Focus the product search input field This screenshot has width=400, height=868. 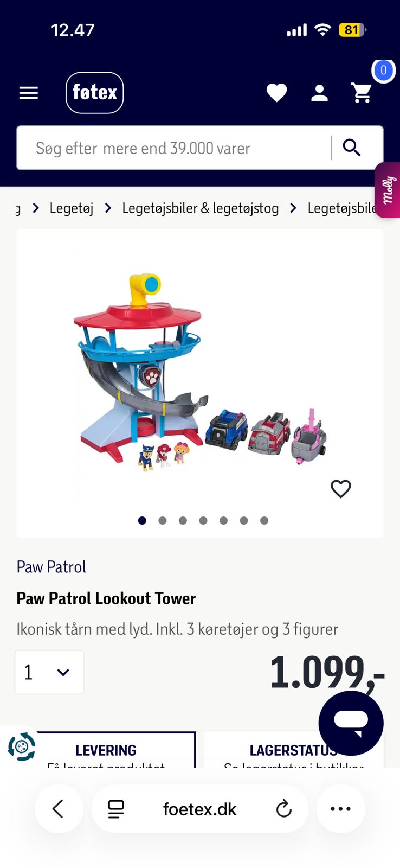coord(173,148)
